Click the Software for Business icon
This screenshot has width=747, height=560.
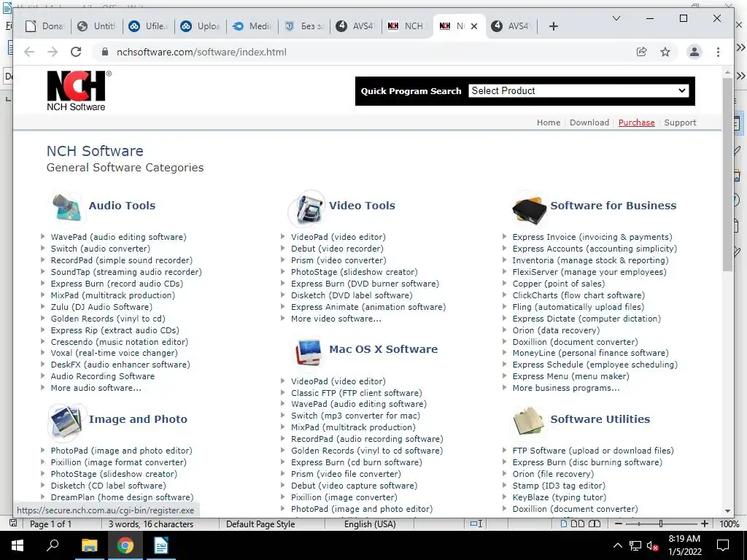pos(529,210)
